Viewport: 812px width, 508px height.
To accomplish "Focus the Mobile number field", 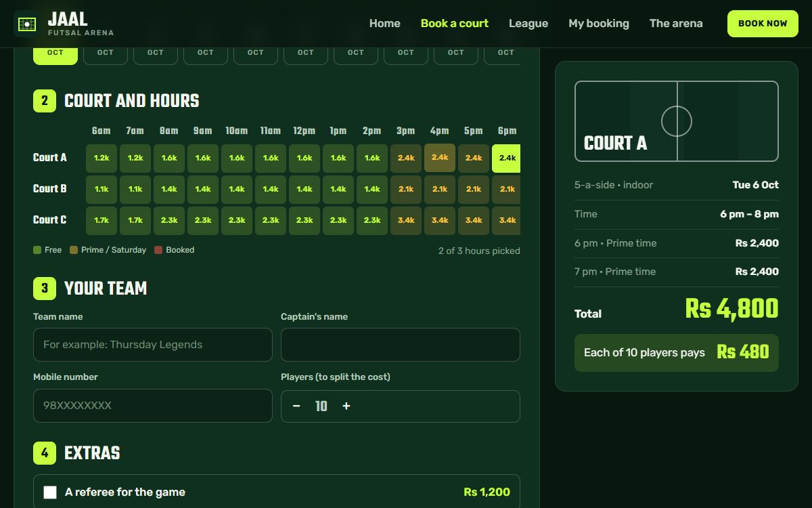I will (153, 406).
